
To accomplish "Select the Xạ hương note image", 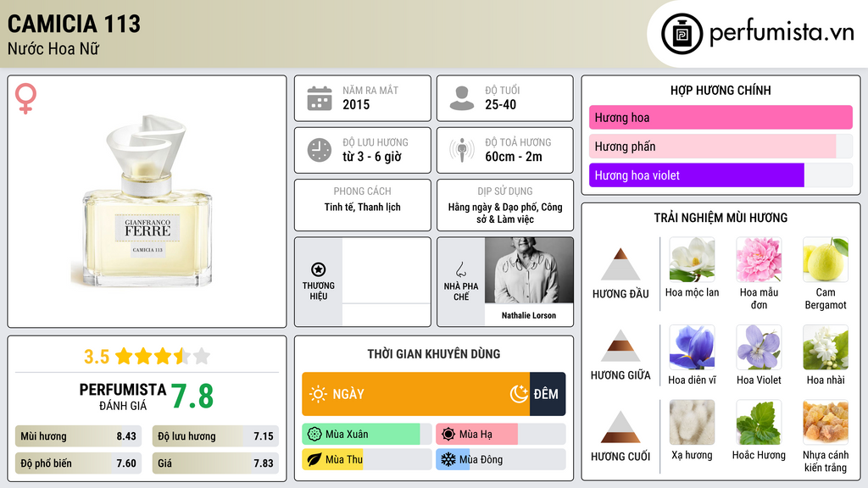I will pos(692,422).
